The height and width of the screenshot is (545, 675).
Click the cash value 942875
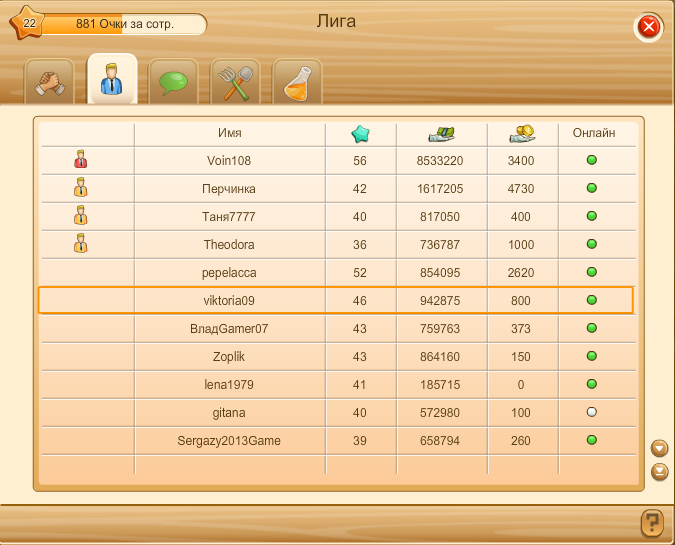440,301
